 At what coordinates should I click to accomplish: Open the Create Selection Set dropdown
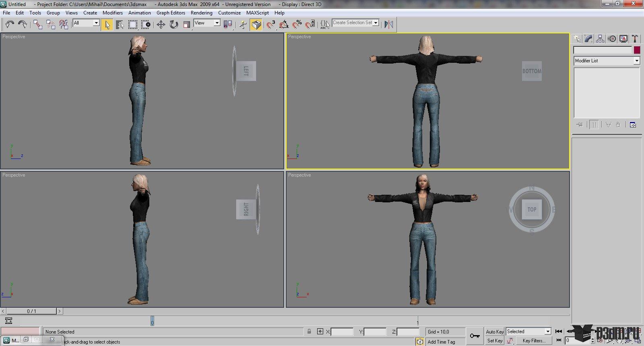[376, 23]
